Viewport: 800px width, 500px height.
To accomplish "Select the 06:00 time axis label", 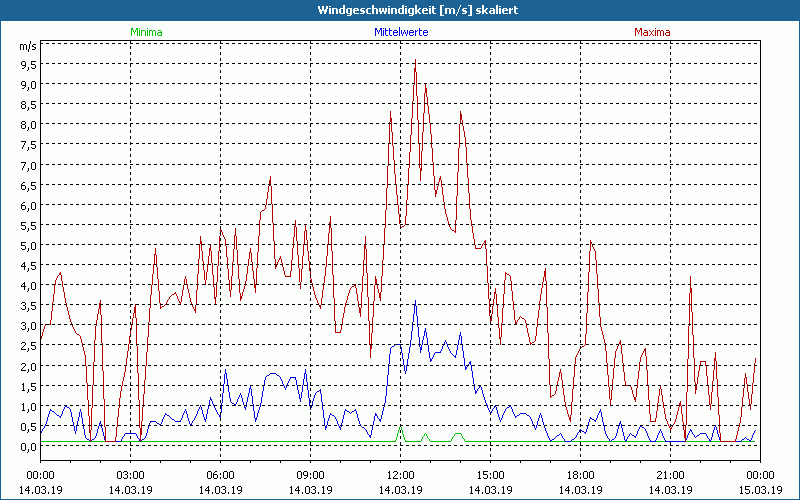I will 220,475.
